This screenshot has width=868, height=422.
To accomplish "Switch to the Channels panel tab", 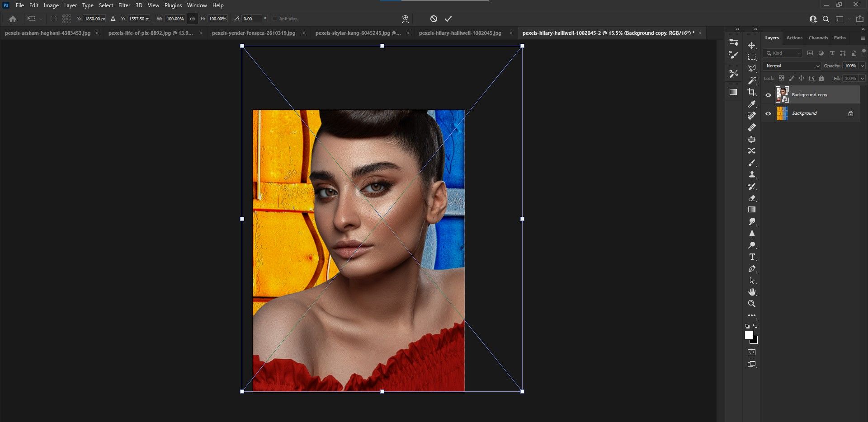I will coord(818,38).
